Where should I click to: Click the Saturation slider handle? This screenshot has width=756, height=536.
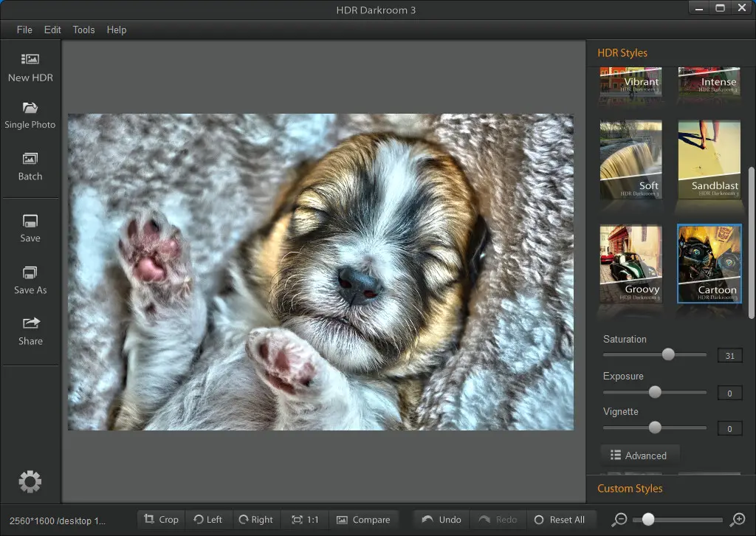(668, 354)
